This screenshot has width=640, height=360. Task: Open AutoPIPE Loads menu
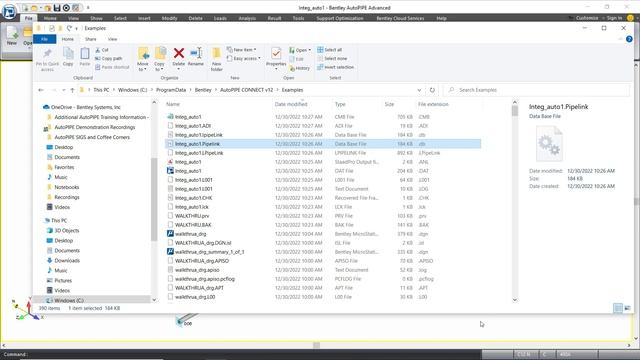coord(220,18)
